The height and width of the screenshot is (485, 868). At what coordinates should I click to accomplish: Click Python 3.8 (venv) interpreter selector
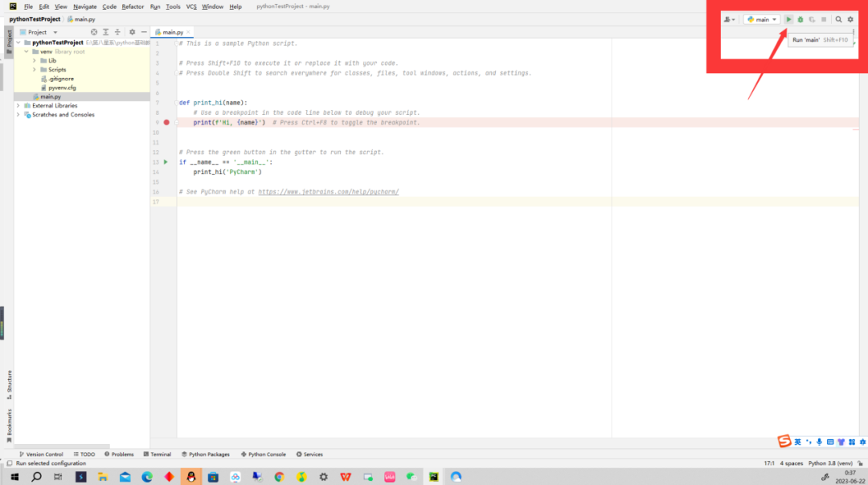tap(830, 463)
